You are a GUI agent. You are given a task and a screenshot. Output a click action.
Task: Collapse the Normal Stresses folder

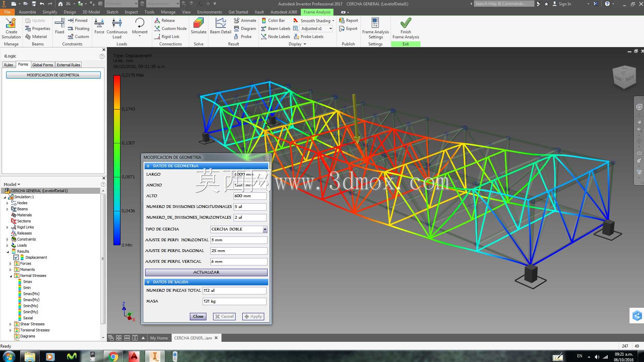(x=10, y=276)
